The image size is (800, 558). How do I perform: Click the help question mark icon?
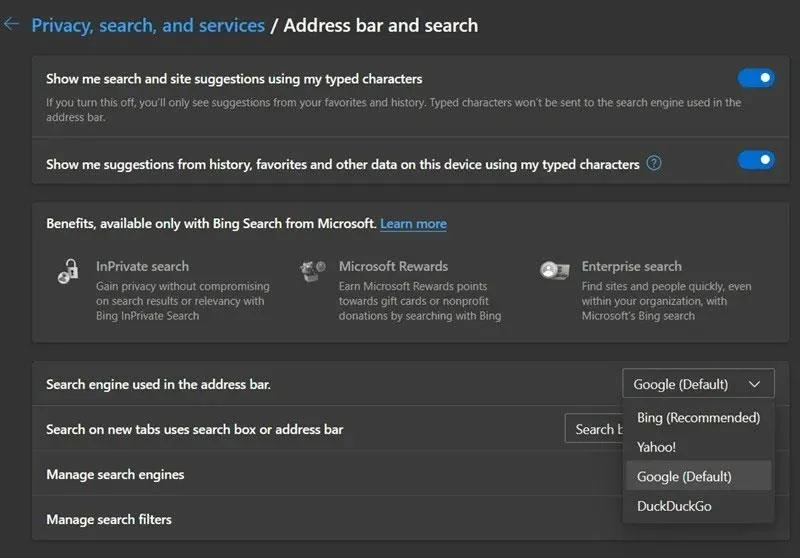coord(654,163)
